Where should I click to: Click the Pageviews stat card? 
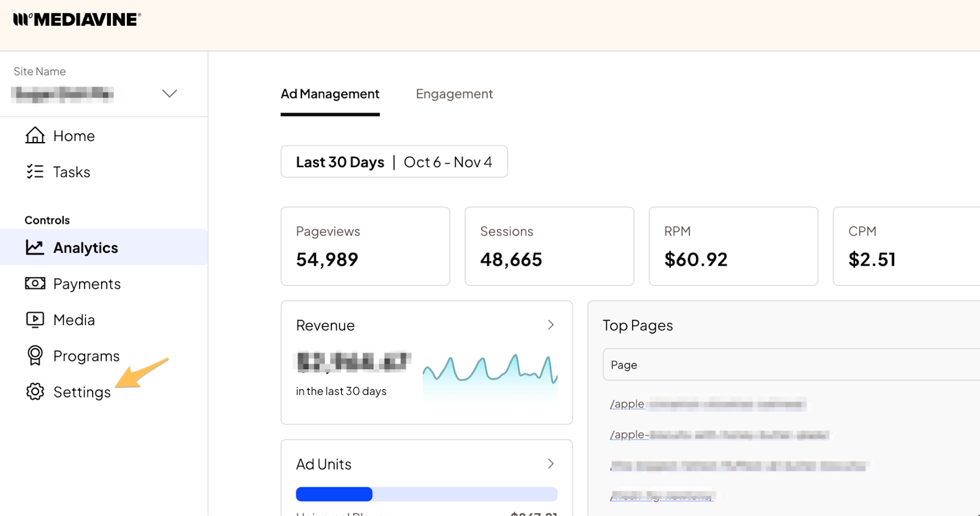pos(365,246)
